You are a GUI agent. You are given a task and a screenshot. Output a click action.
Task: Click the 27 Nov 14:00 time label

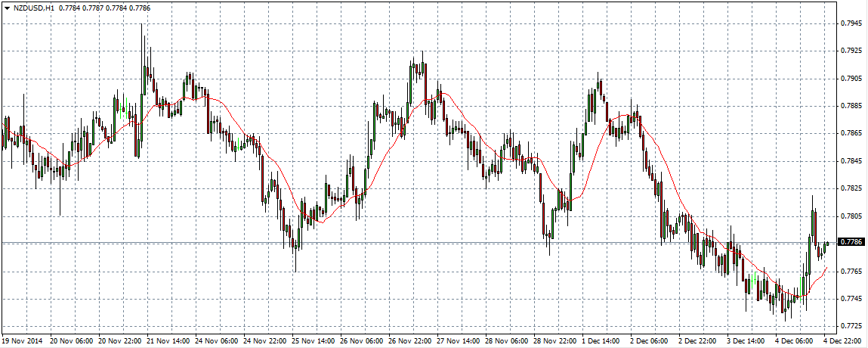[457, 341]
